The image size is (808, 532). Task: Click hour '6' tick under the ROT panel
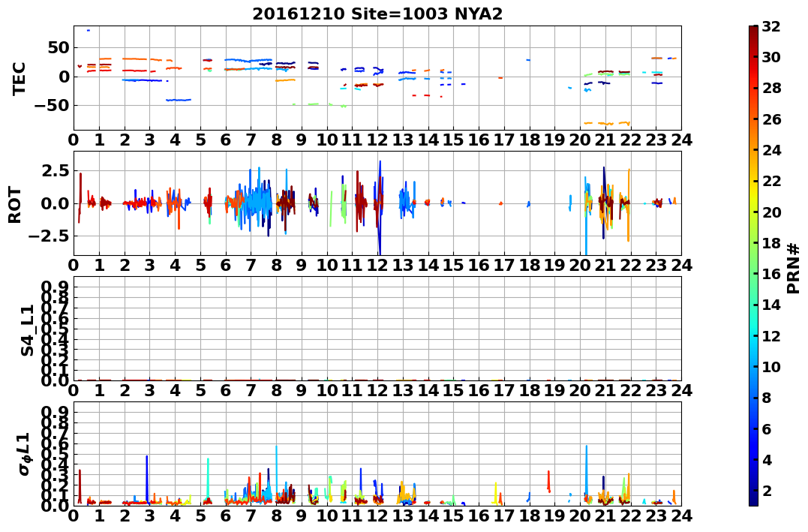pos(226,266)
